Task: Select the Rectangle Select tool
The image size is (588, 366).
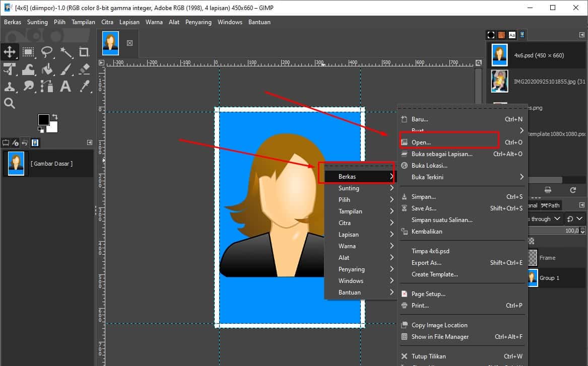Action: click(28, 52)
